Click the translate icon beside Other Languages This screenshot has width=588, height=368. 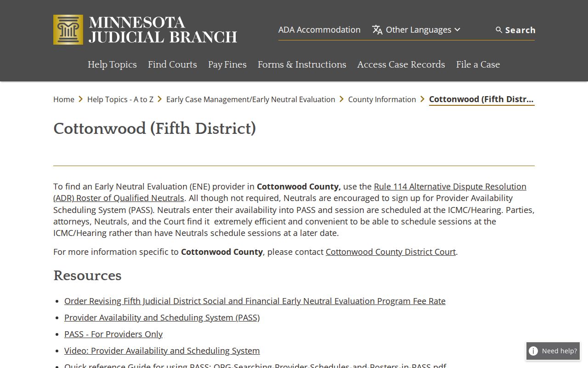pos(377,30)
